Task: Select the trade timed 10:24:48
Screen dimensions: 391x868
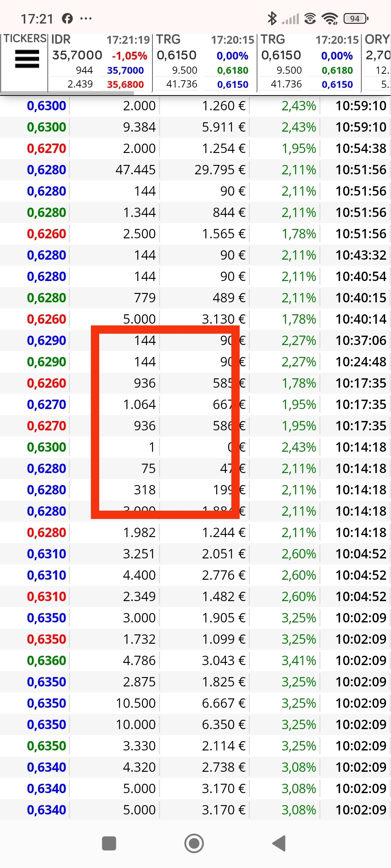Action: [x=195, y=362]
